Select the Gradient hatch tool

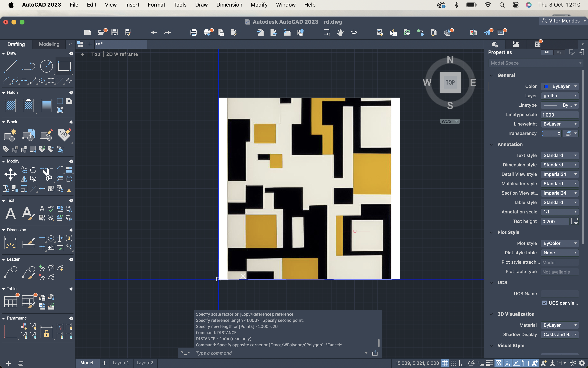pos(46,105)
